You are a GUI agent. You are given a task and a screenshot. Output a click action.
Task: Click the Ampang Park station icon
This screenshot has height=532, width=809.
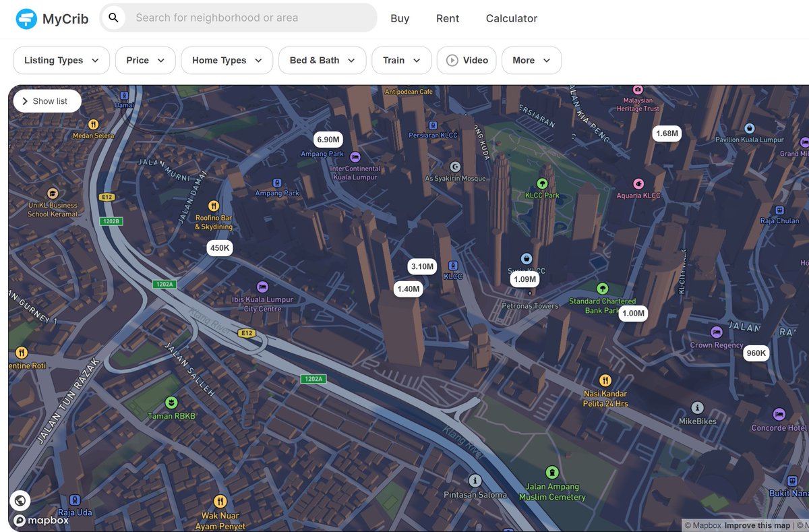[277, 183]
